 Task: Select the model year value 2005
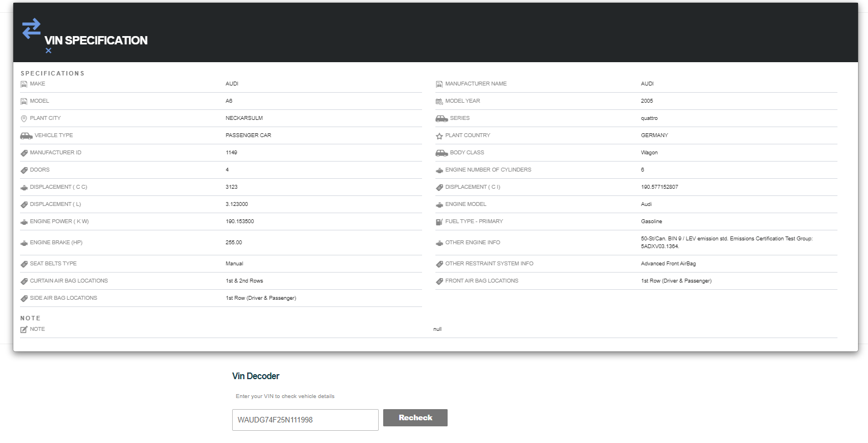click(647, 101)
